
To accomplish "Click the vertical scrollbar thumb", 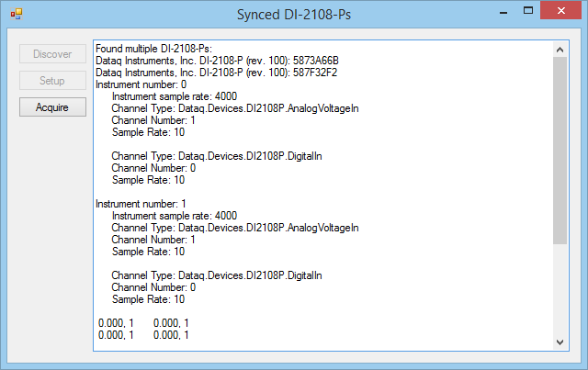I will (560, 151).
